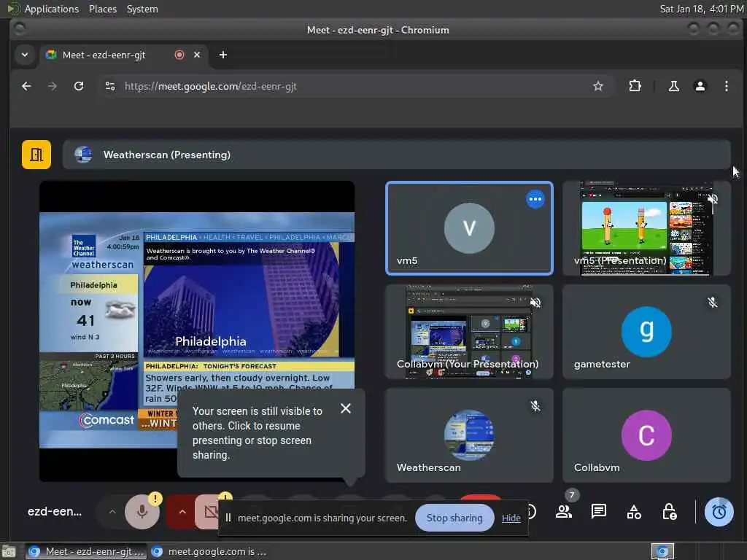The height and width of the screenshot is (560, 747).
Task: Switch to meet.google.com is... taskbar window
Action: pyautogui.click(x=209, y=551)
